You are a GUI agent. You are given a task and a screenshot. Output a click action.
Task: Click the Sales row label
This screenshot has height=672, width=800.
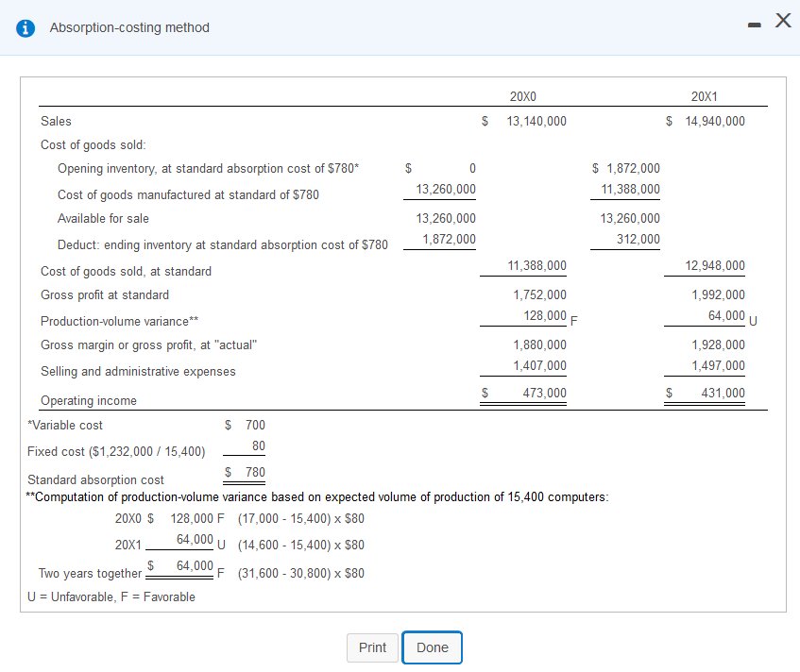pyautogui.click(x=56, y=121)
